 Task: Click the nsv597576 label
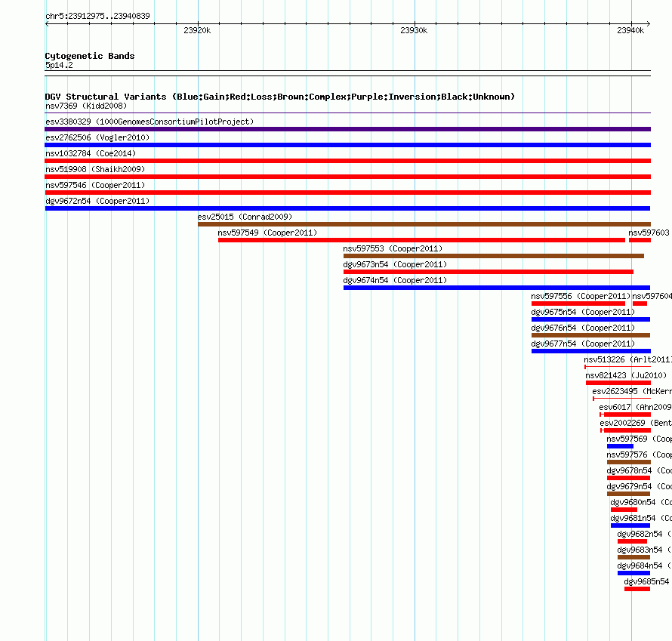pyautogui.click(x=639, y=455)
